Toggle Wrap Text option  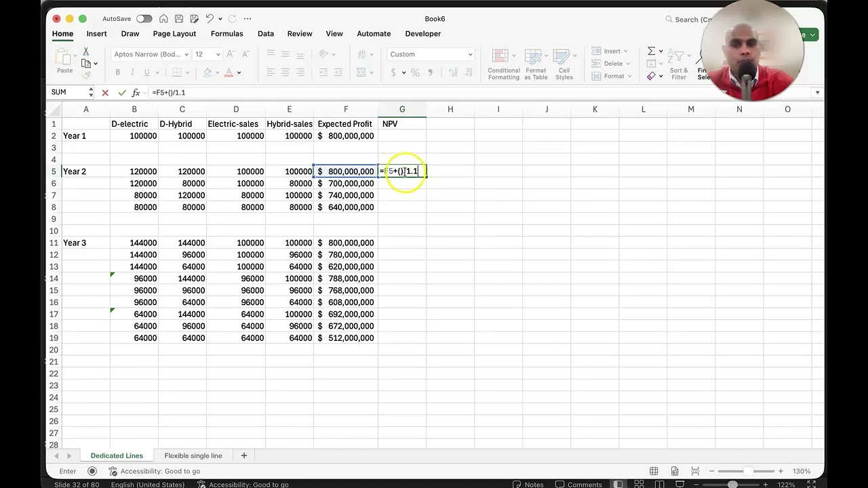point(361,54)
